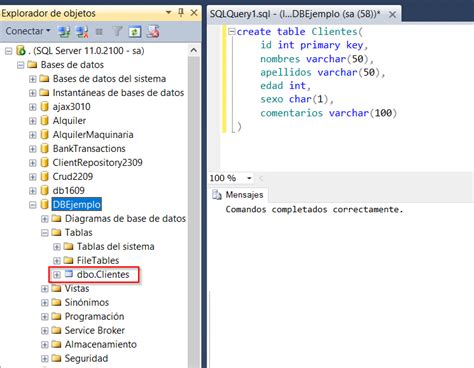Screen dimensions: 474x368
Task: Click the ClientRepository2309 database icon
Action: (x=44, y=163)
